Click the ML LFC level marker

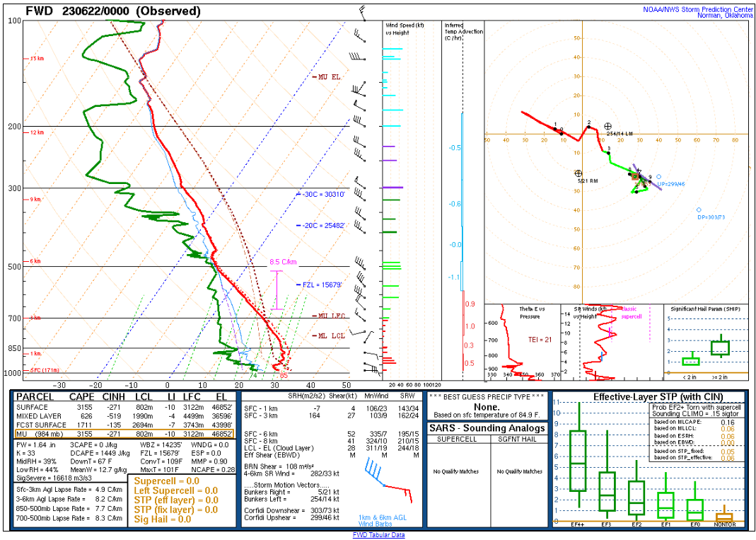[x=330, y=316]
